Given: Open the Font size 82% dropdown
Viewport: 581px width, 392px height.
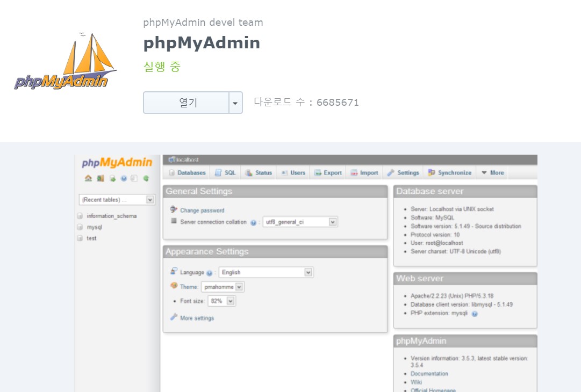Looking at the screenshot, I should tap(221, 301).
